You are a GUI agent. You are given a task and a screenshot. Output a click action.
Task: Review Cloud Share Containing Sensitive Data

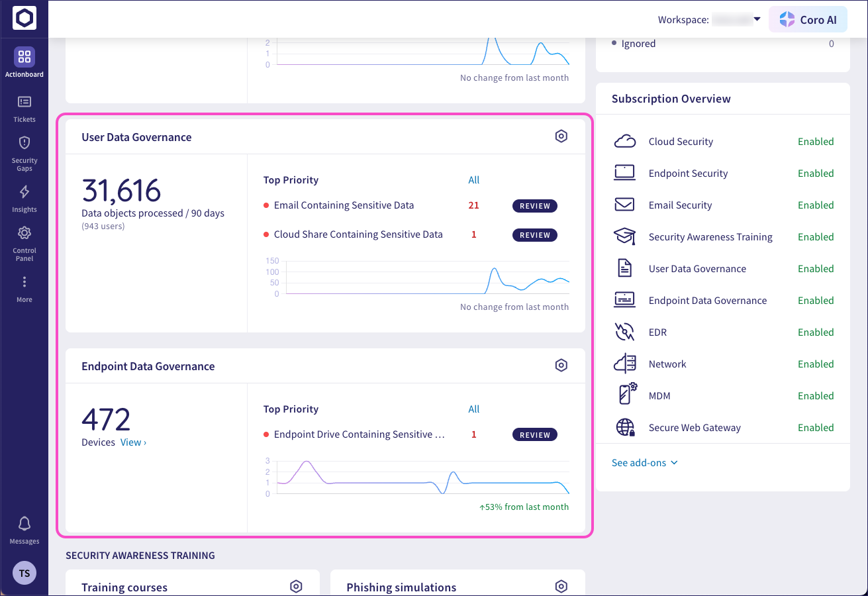[x=534, y=235]
